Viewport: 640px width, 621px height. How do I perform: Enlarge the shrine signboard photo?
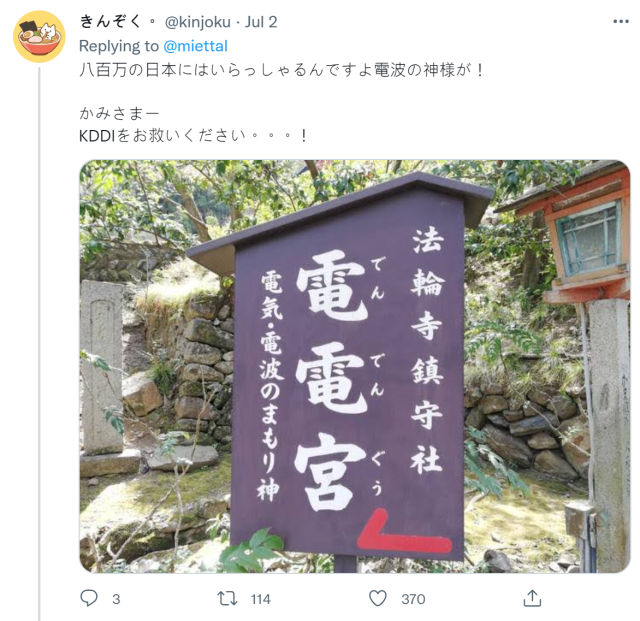click(354, 366)
